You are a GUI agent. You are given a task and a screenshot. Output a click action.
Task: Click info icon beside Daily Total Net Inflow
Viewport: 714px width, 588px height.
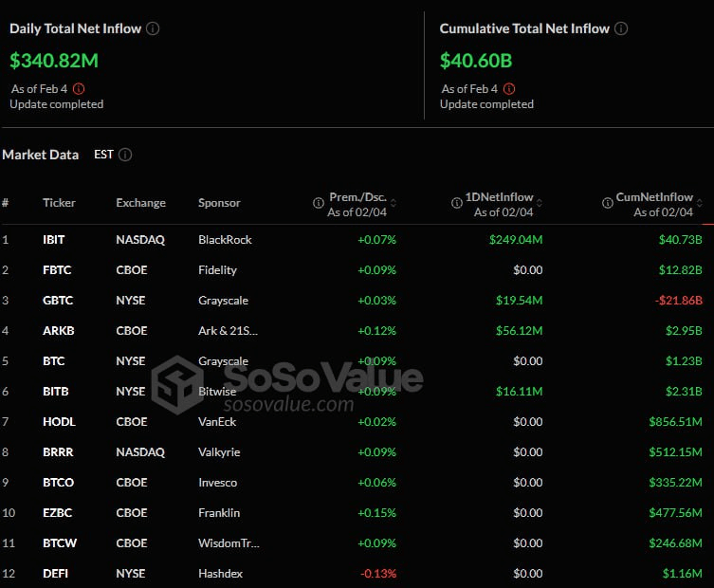click(x=153, y=28)
